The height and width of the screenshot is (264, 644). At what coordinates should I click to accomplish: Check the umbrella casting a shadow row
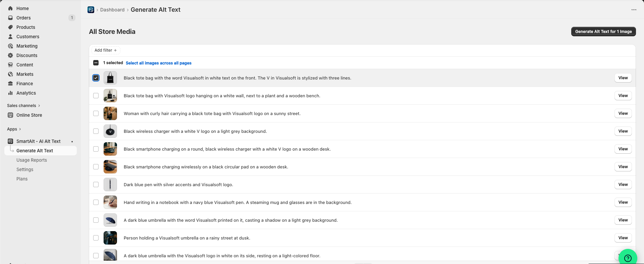pos(96,220)
